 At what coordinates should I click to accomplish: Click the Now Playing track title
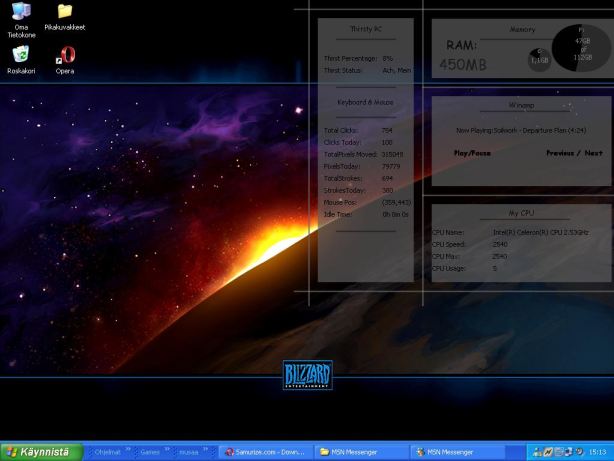521,130
